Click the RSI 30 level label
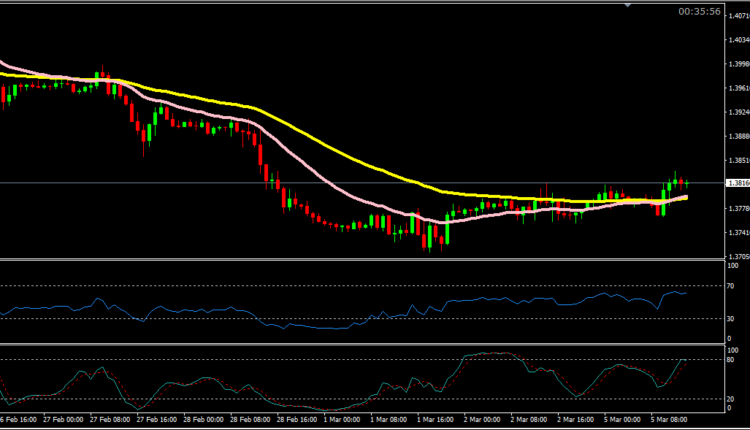This screenshot has height=430, width=750. click(x=730, y=318)
